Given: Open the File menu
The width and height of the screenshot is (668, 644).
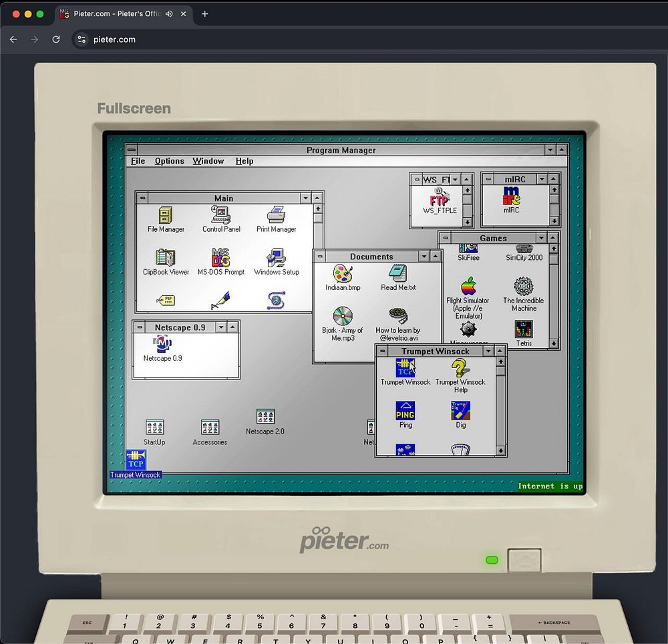Looking at the screenshot, I should [138, 161].
